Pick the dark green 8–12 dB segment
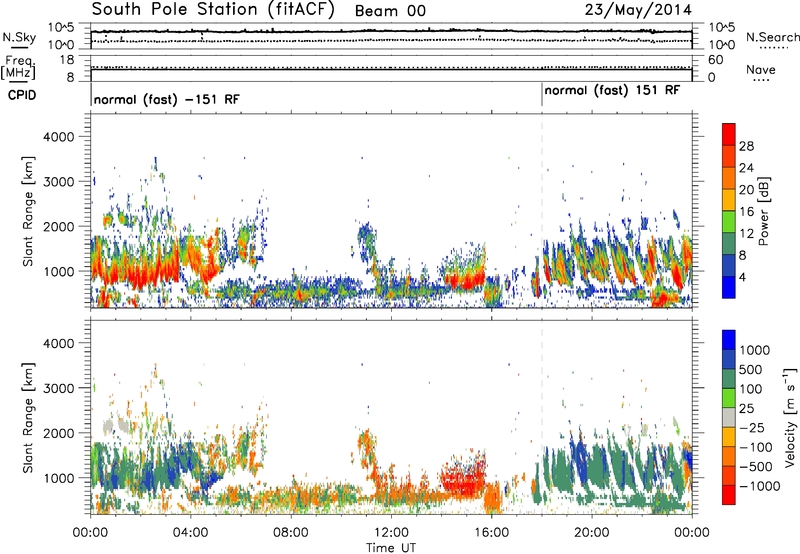Viewport: 800px width, 554px height. [729, 244]
